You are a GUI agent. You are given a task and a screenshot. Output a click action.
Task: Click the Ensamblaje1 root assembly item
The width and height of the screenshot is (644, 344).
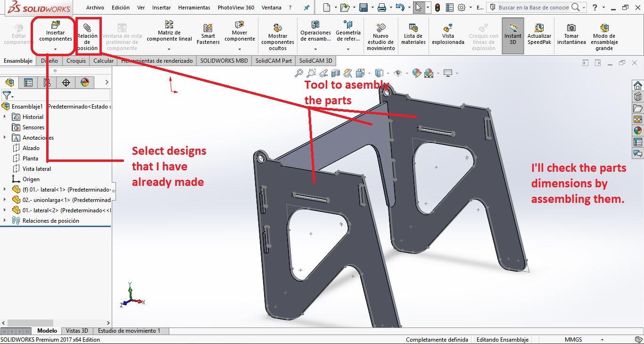coord(27,107)
